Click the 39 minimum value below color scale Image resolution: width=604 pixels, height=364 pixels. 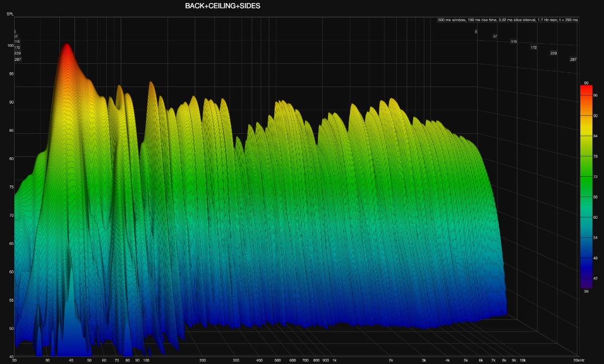(x=586, y=292)
